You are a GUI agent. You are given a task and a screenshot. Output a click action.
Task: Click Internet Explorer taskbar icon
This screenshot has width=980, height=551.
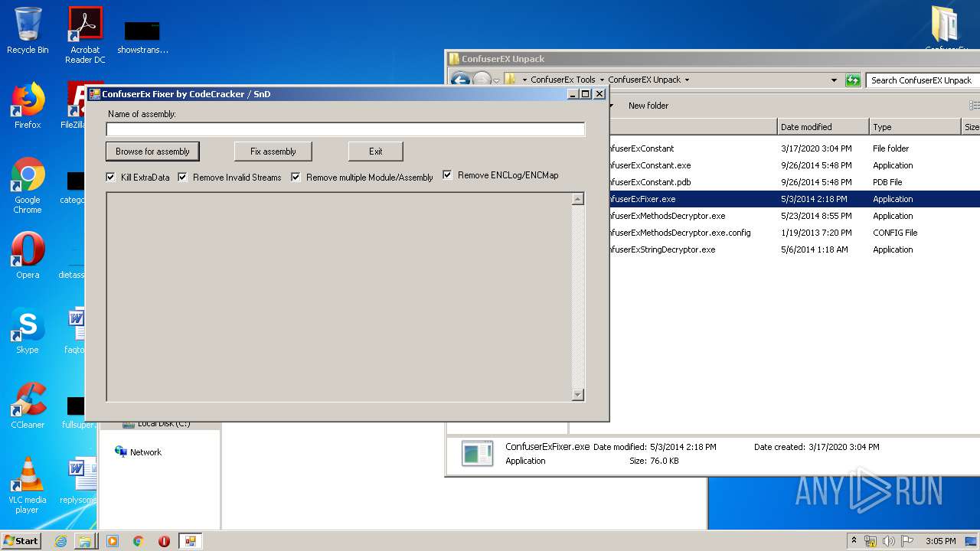(60, 541)
